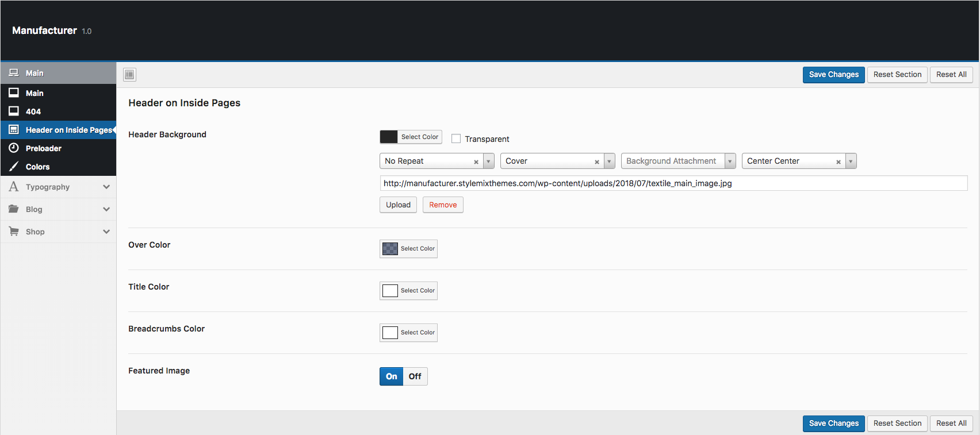Click the Typography letter icon

point(14,187)
